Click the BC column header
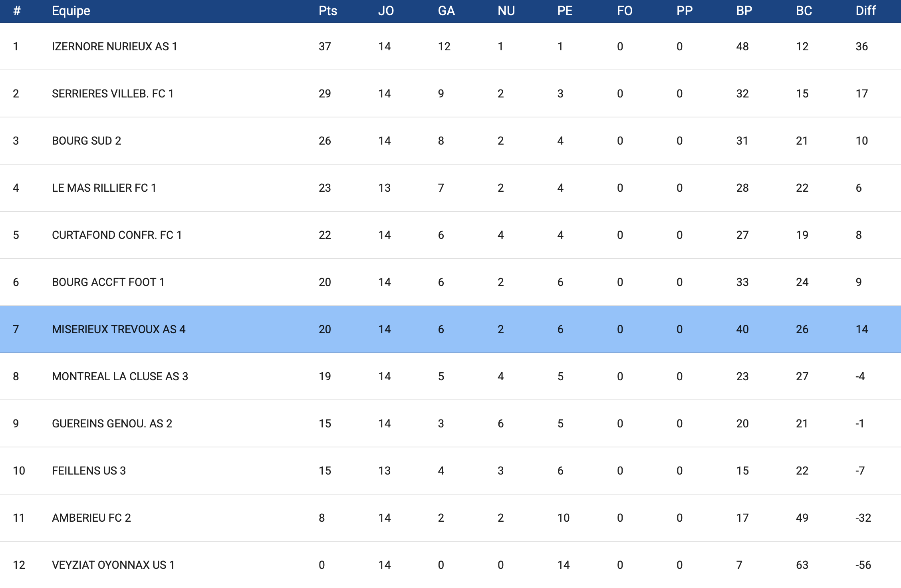The image size is (901, 588). (x=804, y=11)
